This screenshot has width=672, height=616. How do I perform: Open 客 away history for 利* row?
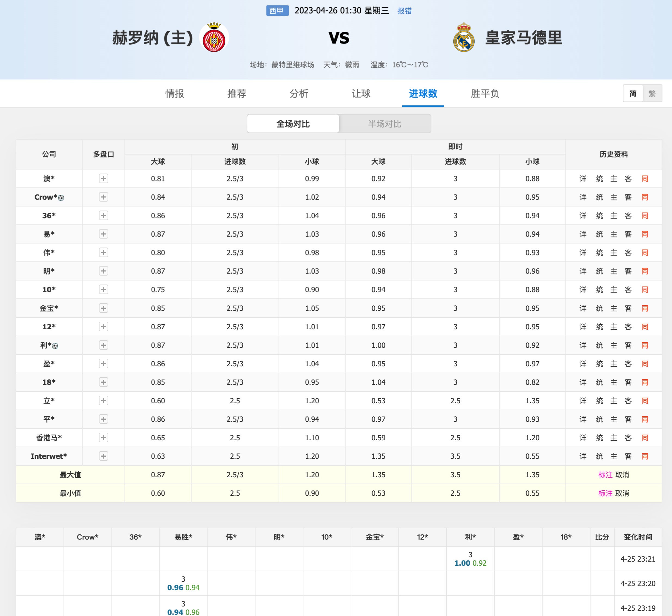[x=628, y=345]
